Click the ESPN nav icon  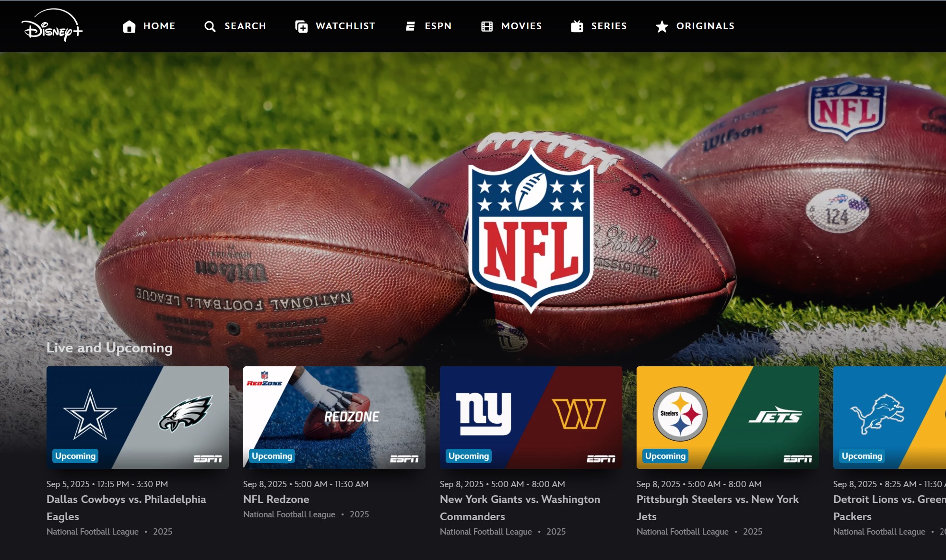point(410,26)
